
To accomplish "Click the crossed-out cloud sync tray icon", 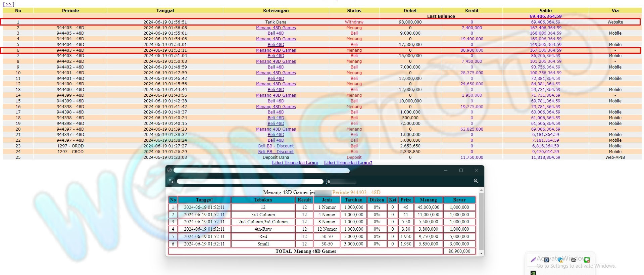I will (x=574, y=260).
